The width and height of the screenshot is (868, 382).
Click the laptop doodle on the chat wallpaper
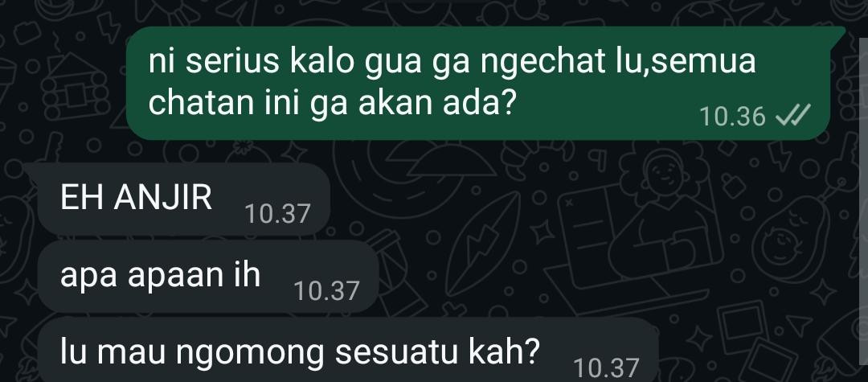click(637, 244)
